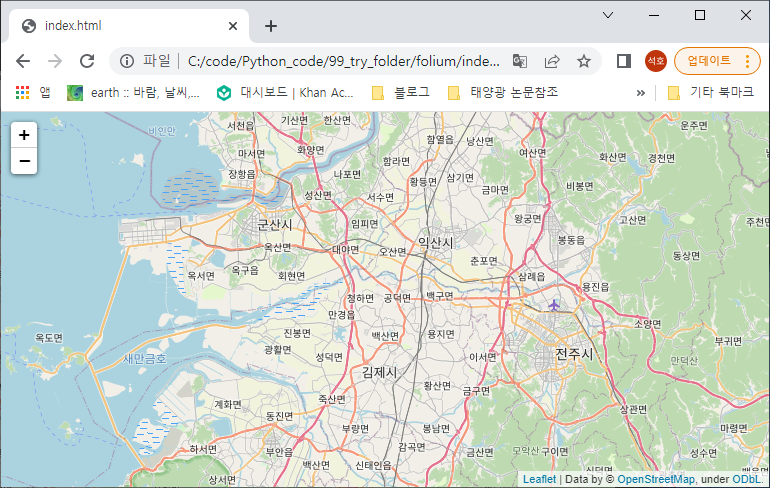770x488 pixels.
Task: Click the 장항읍 label on the map
Action: pos(242,174)
